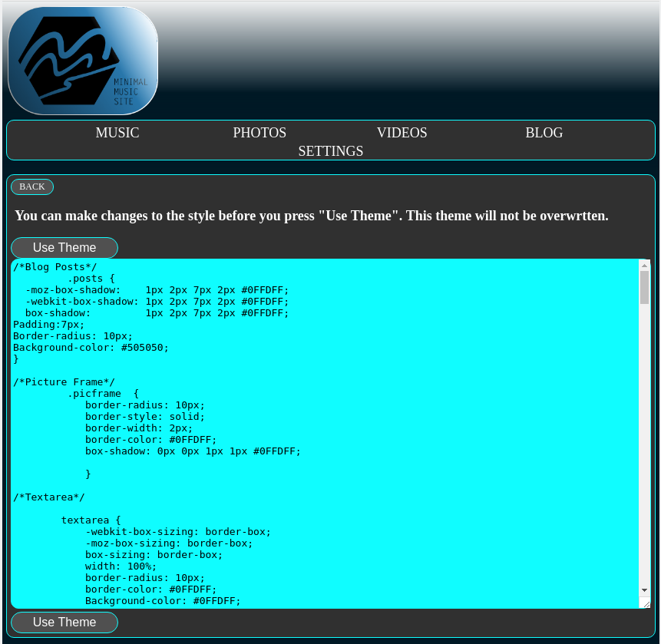Open the SETTINGS page
The image size is (661, 644).
coord(330,151)
